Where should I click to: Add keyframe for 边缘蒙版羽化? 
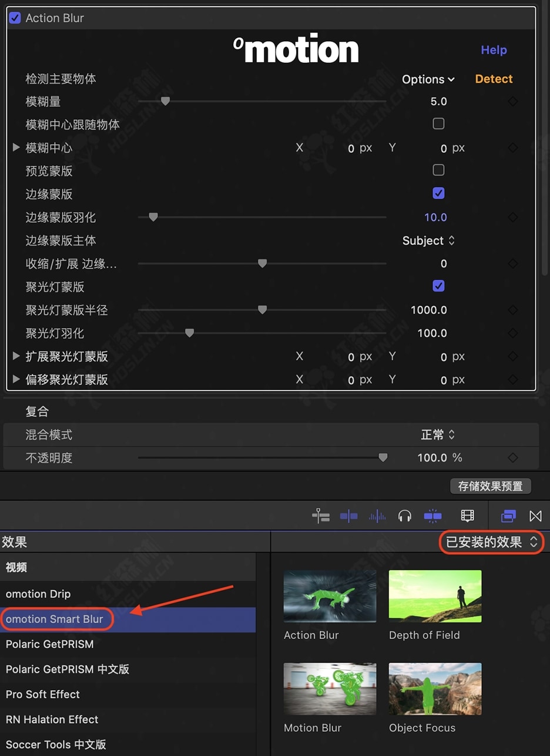(x=513, y=218)
